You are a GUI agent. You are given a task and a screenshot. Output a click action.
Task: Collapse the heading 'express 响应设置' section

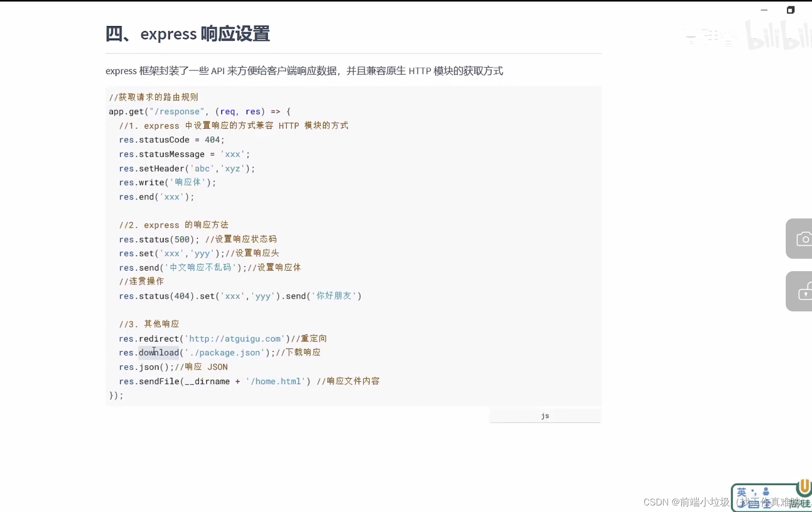point(187,33)
